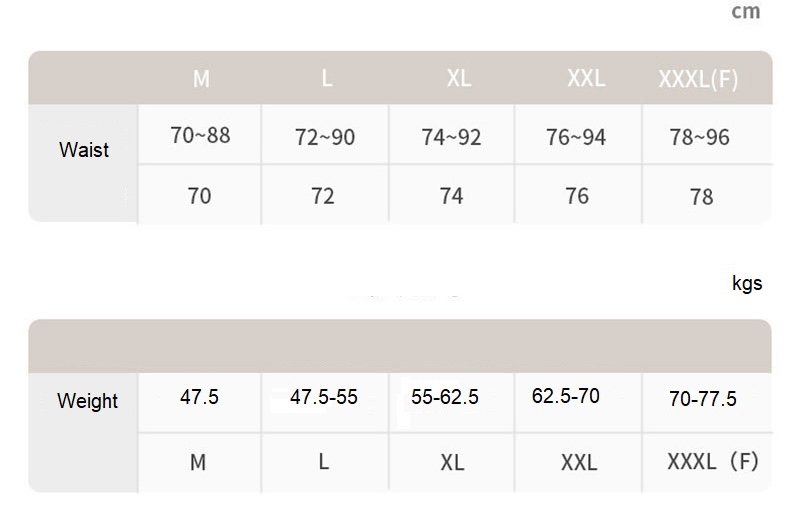Click the waist value 74 cell
This screenshot has width=800, height=532.
[x=452, y=196]
